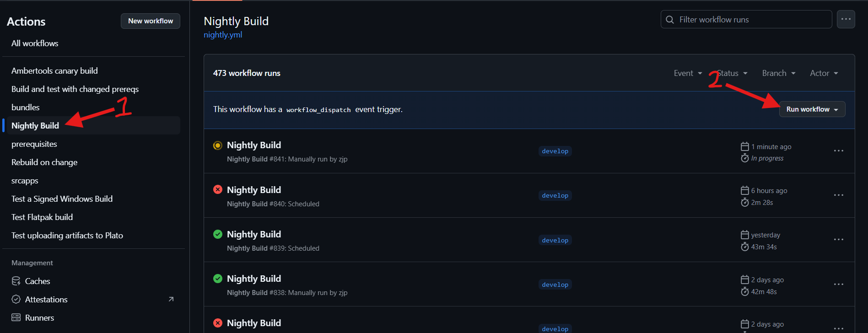868x333 pixels.
Task: Open the three-dot menu beside the filter box
Action: pos(846,19)
